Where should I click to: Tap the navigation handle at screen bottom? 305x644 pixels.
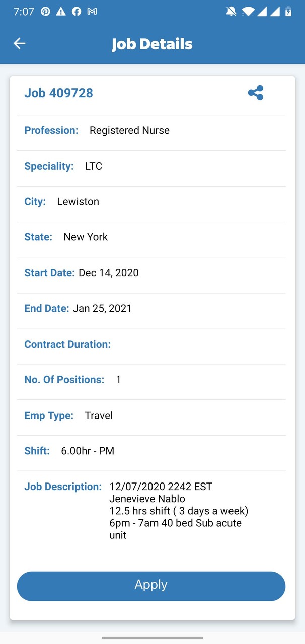click(152, 638)
